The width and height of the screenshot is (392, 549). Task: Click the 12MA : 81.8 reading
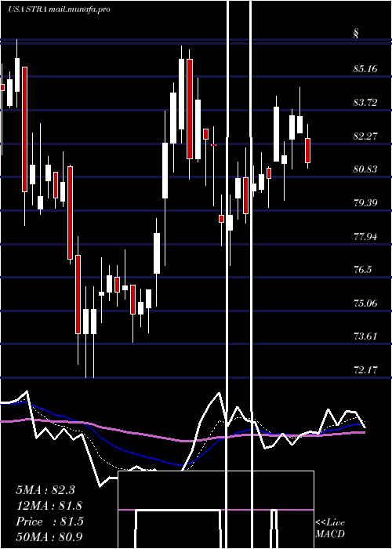tap(49, 506)
